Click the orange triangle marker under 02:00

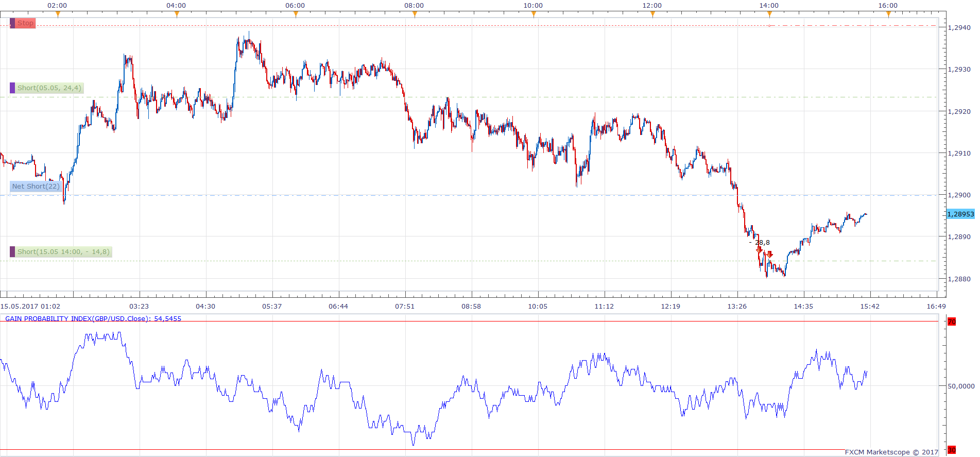(x=58, y=14)
